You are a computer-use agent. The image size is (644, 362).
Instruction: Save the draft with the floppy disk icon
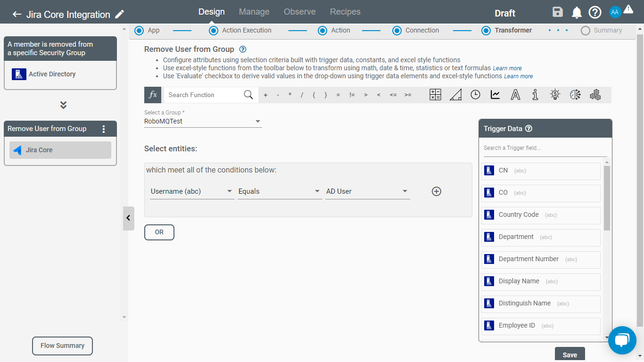click(x=558, y=12)
